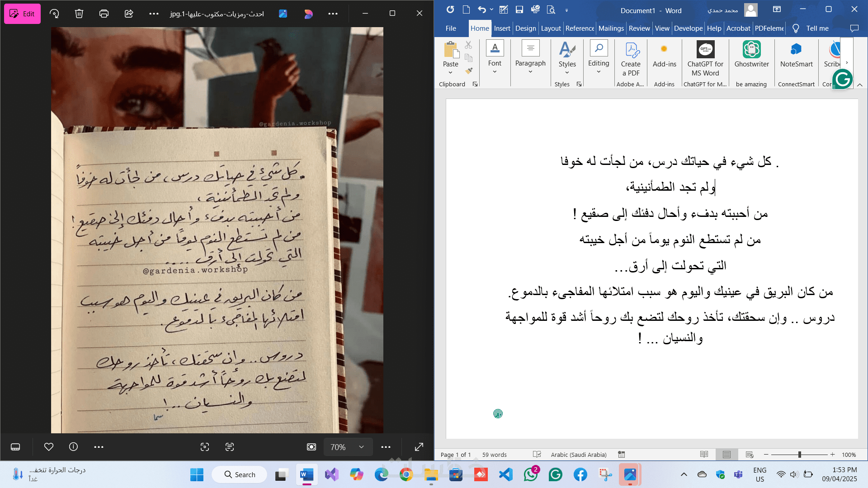The image size is (868, 488).
Task: Open the 70% zoom level dropdown
Action: click(x=361, y=447)
